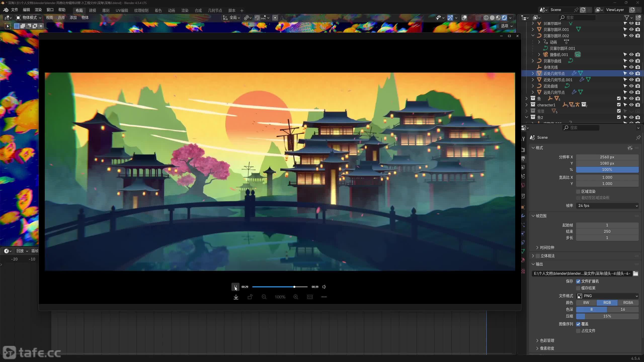This screenshot has width=644, height=362.
Task: Click the rotate image icon
Action: 250,297
